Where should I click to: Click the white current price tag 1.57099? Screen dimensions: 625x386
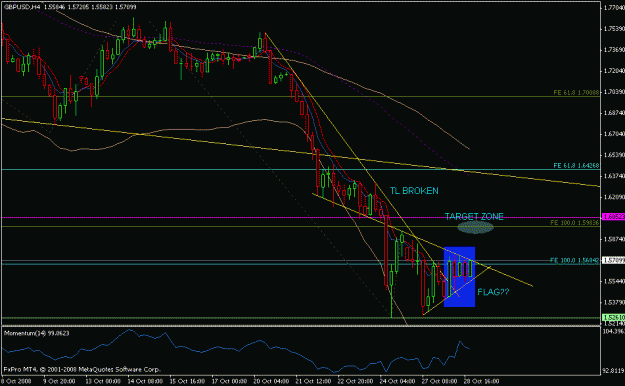(x=613, y=260)
